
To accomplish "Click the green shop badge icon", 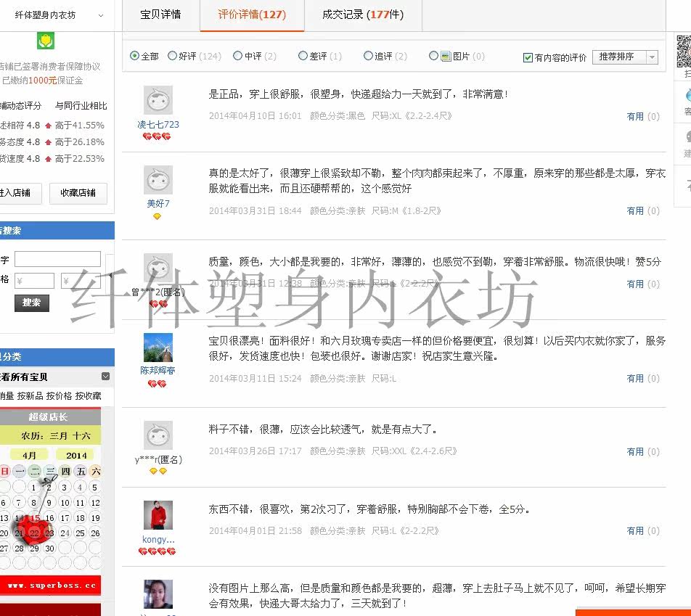I will (x=46, y=41).
